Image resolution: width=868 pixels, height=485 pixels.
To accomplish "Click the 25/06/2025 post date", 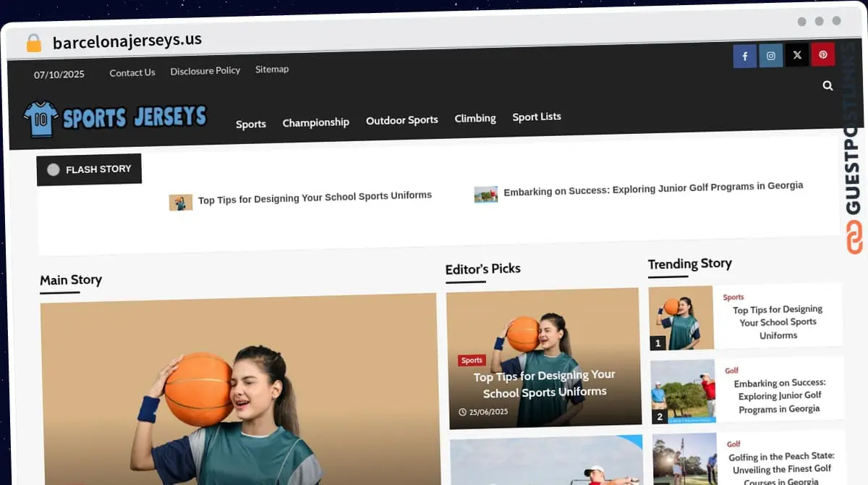I will point(488,412).
